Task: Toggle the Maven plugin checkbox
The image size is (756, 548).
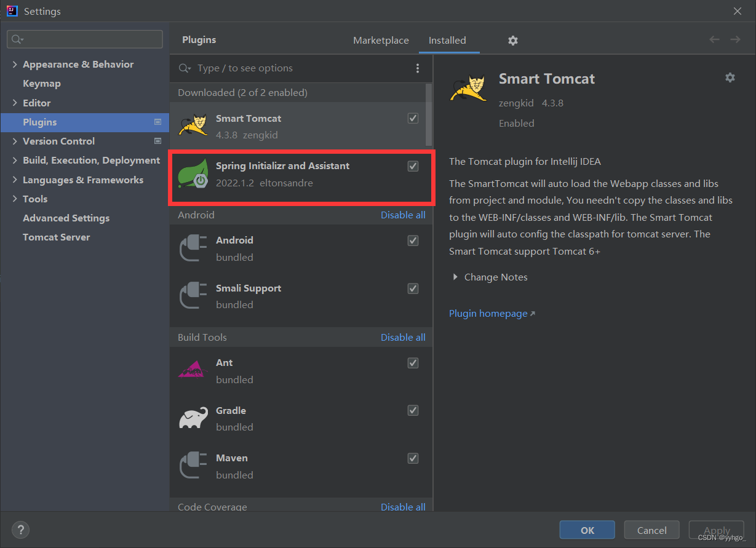Action: 413,458
